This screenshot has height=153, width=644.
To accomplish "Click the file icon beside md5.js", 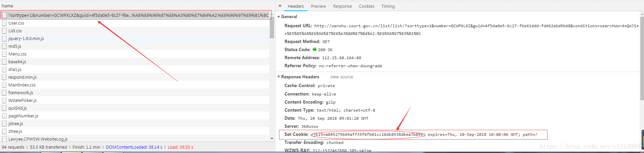I will (x=4, y=46).
